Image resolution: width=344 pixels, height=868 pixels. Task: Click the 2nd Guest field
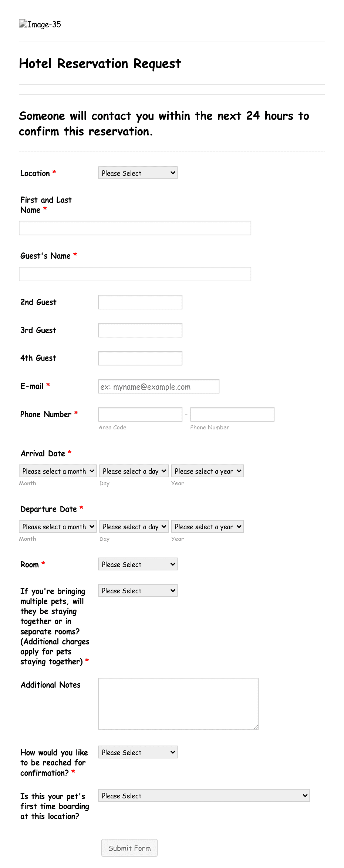pos(139,302)
